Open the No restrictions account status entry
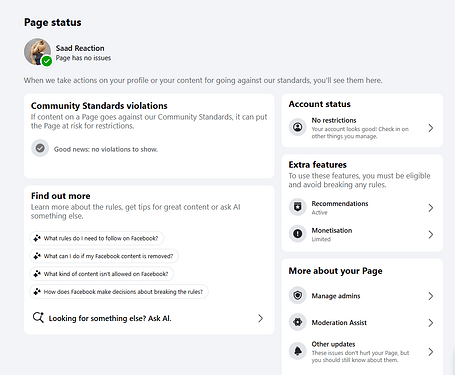Viewport: 455px width, 375px height. [x=362, y=128]
